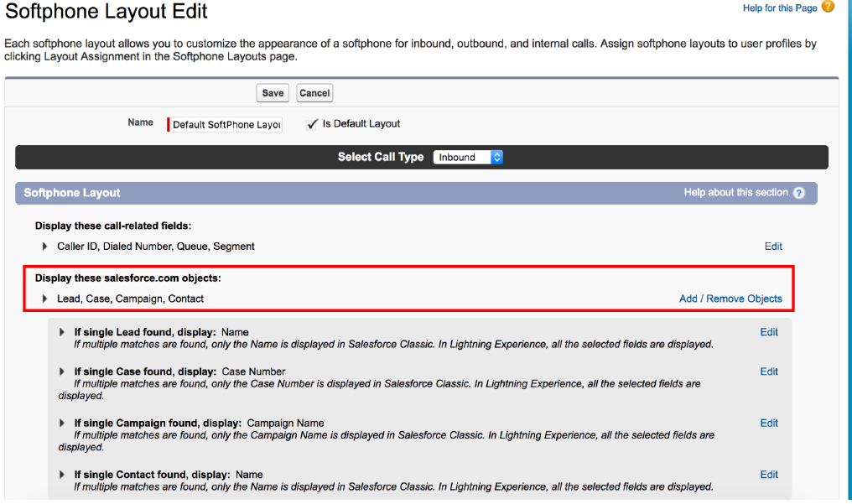
Task: Toggle the Is Default Layout checkmark
Action: (312, 124)
